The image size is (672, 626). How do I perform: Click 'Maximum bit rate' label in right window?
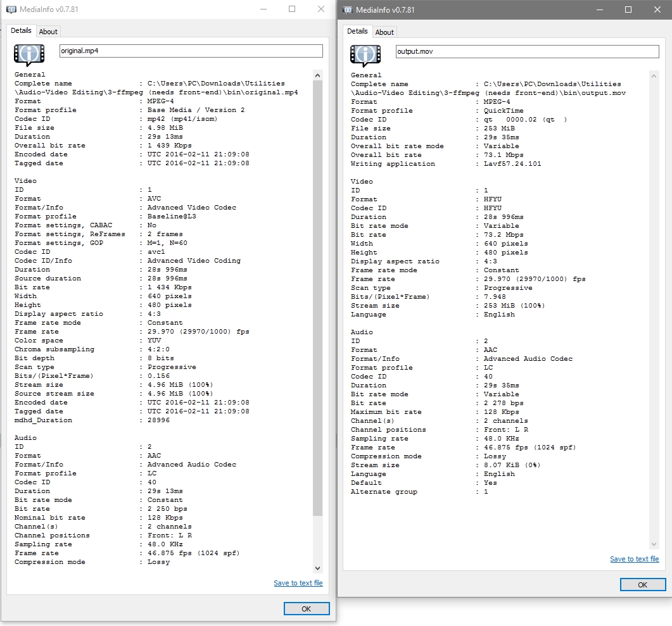coord(386,412)
